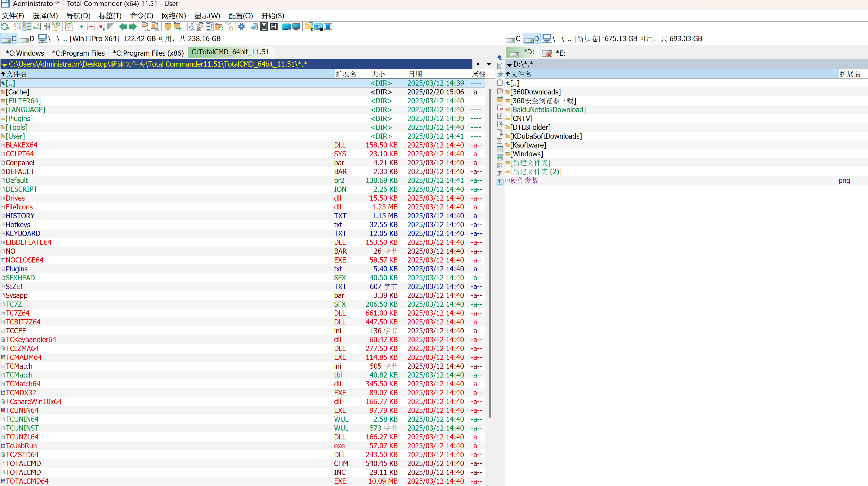
Task: Click the select group plus icon
Action: 81,27
